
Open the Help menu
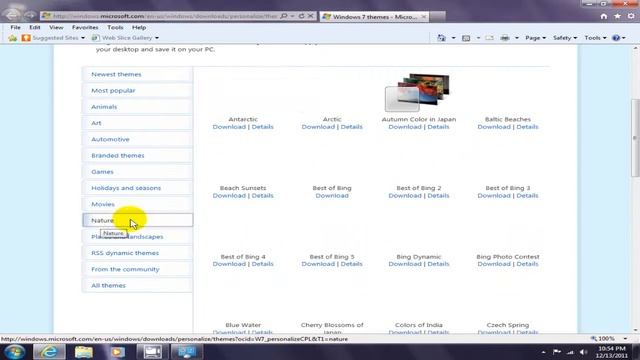coord(139,27)
